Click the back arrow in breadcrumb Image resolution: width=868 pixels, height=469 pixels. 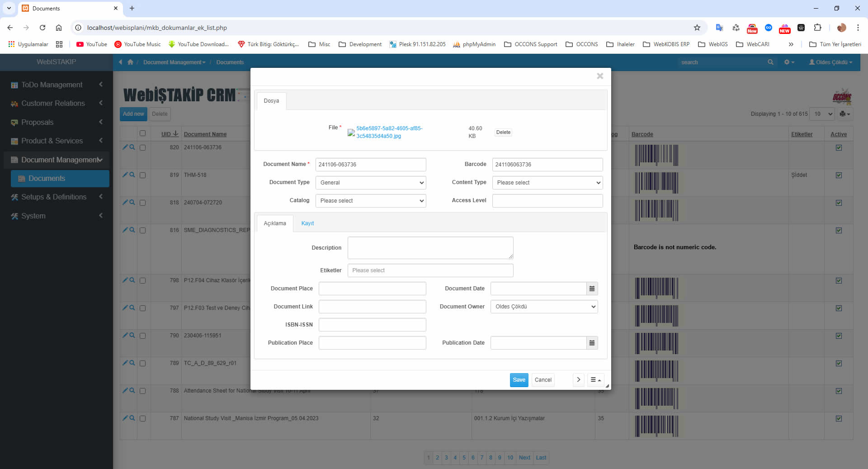(120, 62)
